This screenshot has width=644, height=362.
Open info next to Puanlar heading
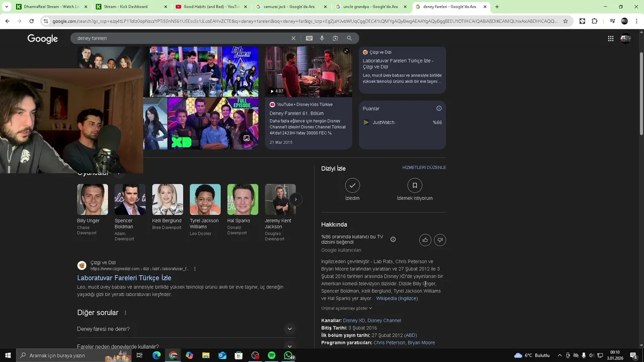tap(439, 108)
